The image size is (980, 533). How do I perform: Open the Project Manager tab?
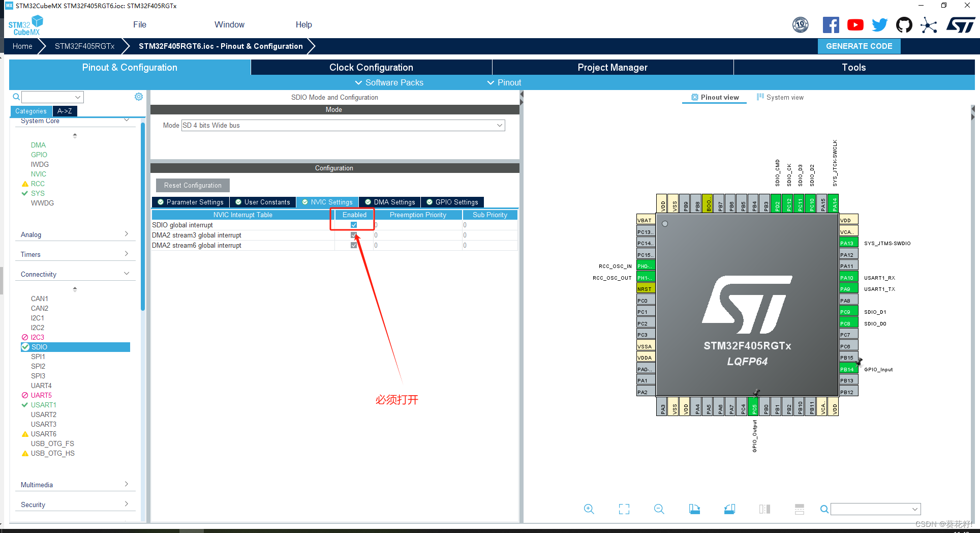point(612,67)
